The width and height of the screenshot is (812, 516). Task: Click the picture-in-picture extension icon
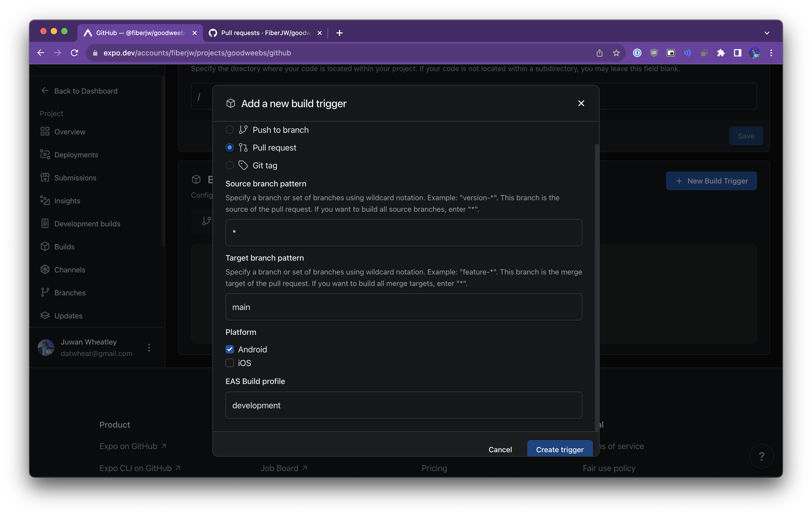[x=671, y=53]
